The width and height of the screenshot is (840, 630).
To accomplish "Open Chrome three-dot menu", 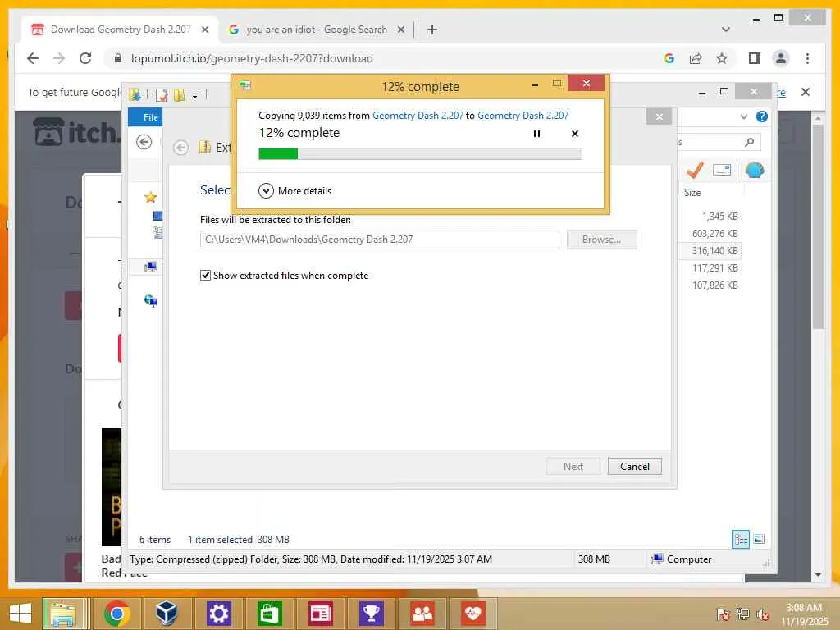I will click(x=807, y=58).
